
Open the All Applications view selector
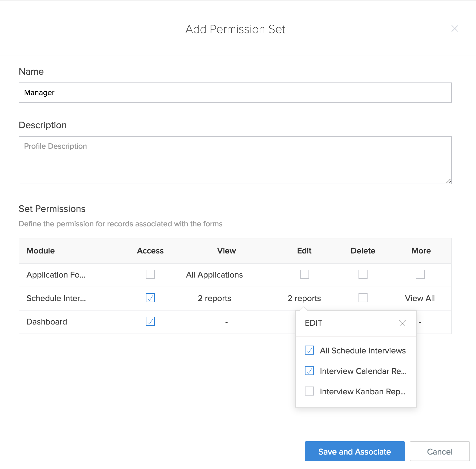point(214,275)
